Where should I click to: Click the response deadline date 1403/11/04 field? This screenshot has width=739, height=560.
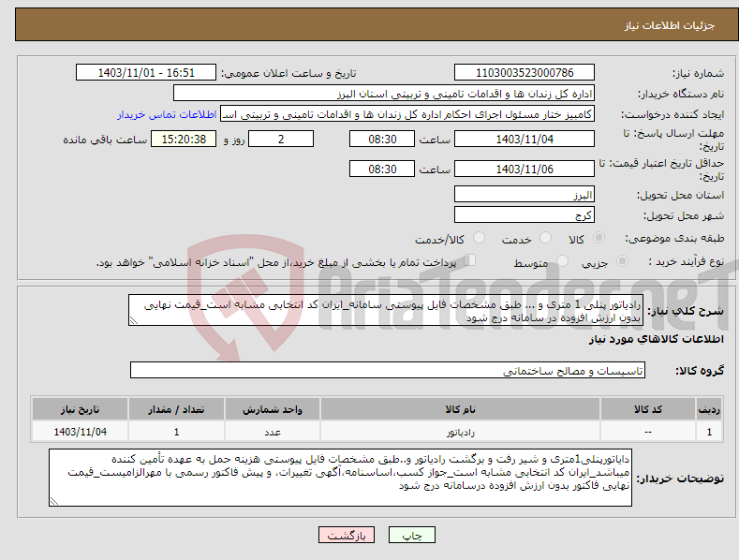(x=525, y=139)
